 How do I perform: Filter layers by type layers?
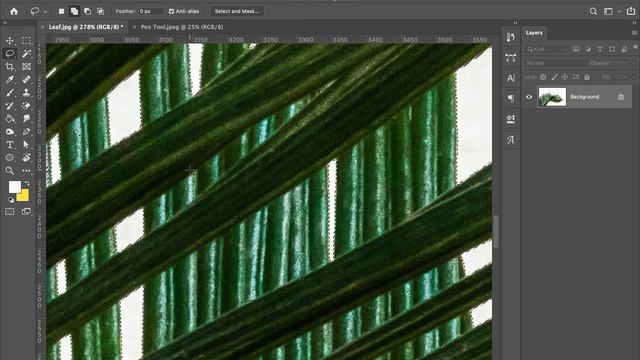pos(600,49)
